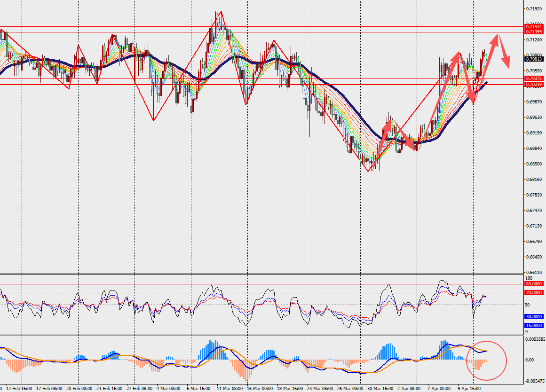Image resolution: width=546 pixels, height=392 pixels.
Task: Click the 30.0000 blue level label
Action: [534, 317]
